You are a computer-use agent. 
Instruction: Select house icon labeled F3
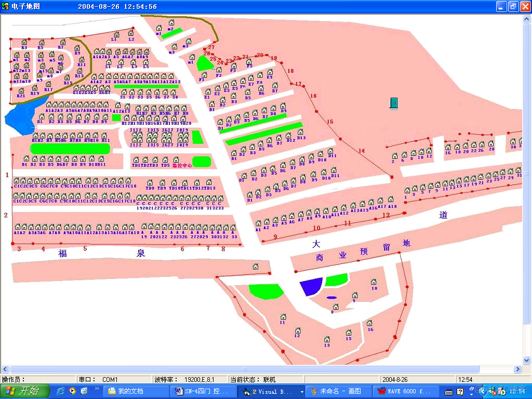[233, 66]
